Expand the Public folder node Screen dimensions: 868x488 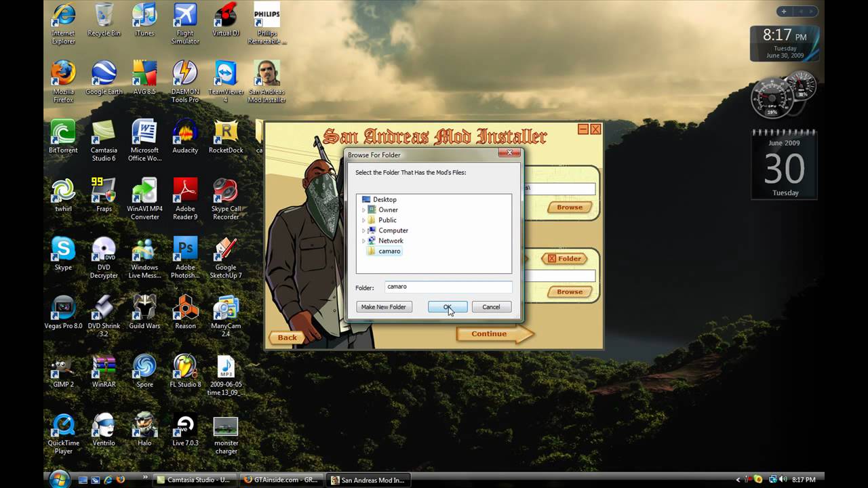(363, 220)
